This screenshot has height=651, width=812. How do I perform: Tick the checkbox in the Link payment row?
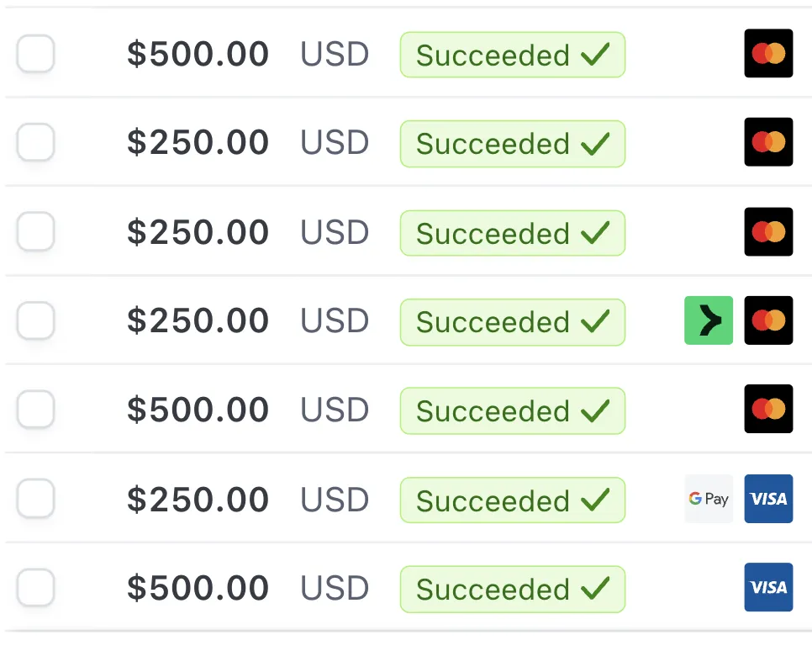[x=36, y=320]
